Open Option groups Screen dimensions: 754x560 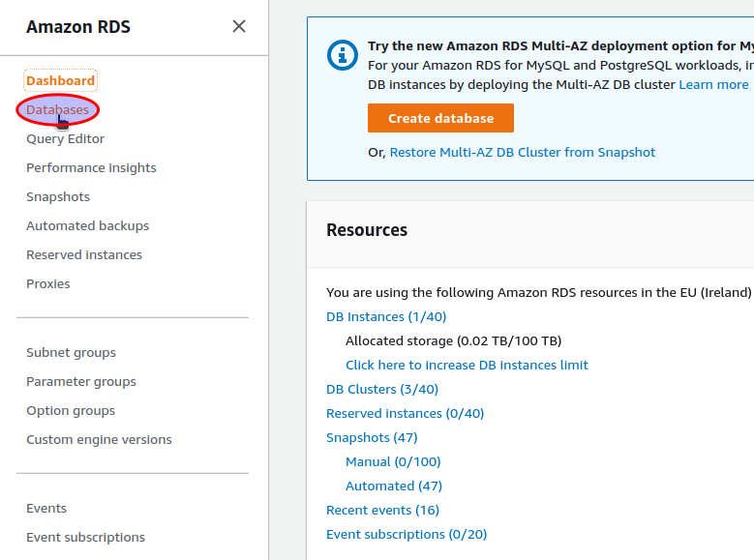coord(71,411)
